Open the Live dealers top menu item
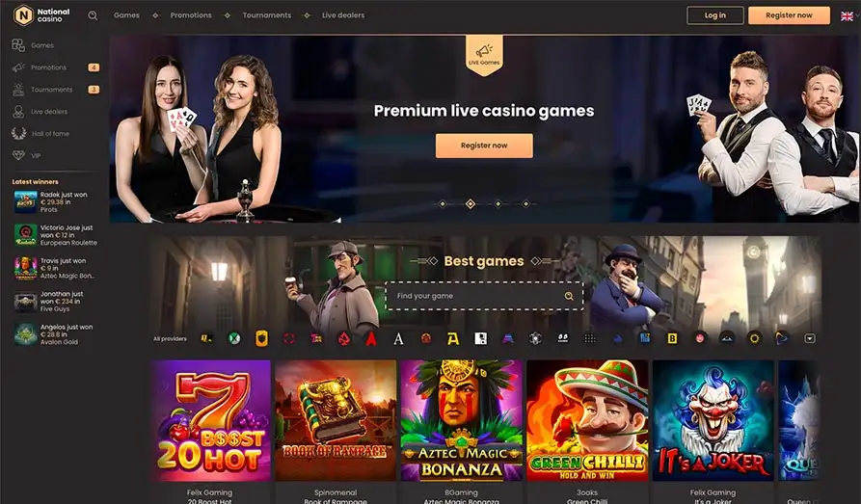The height and width of the screenshot is (504, 861). [x=343, y=15]
